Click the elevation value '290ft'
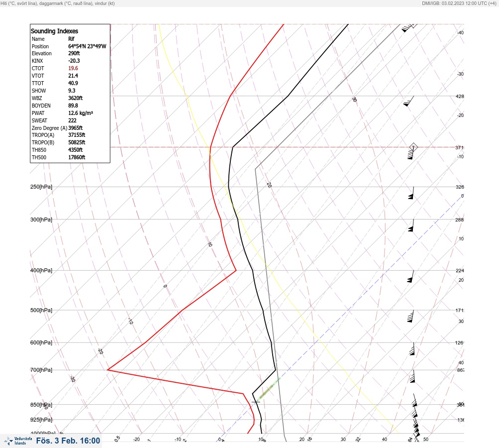499x448 pixels. (74, 53)
